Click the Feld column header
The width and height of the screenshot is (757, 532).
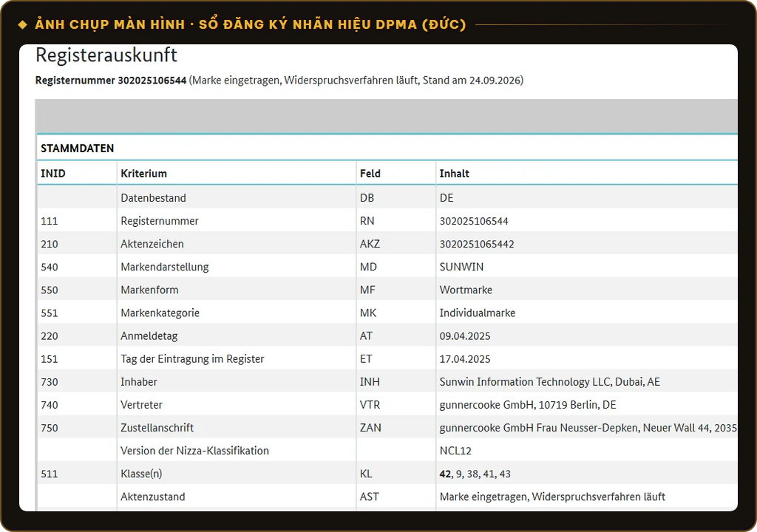pyautogui.click(x=370, y=174)
